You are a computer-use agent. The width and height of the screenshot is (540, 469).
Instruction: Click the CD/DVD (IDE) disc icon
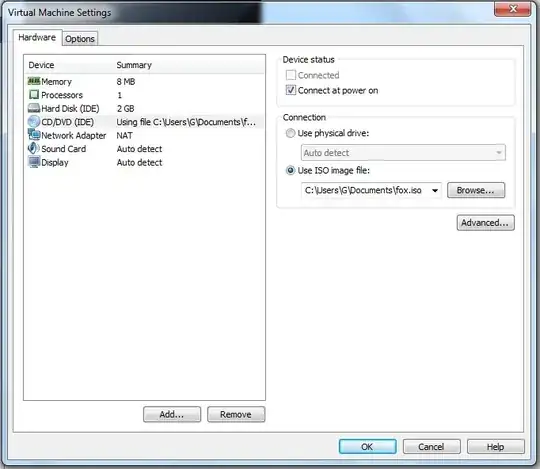(x=34, y=122)
